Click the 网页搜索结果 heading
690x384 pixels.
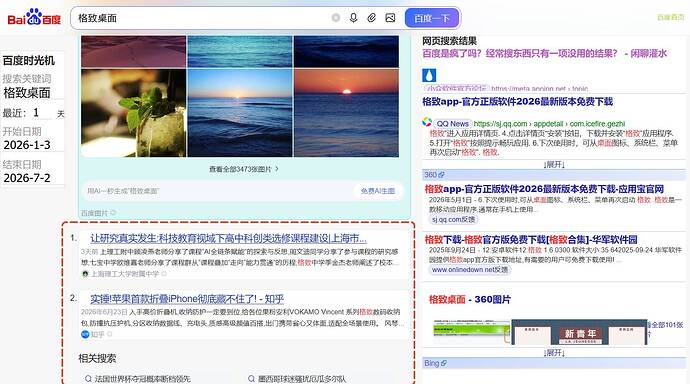click(449, 41)
